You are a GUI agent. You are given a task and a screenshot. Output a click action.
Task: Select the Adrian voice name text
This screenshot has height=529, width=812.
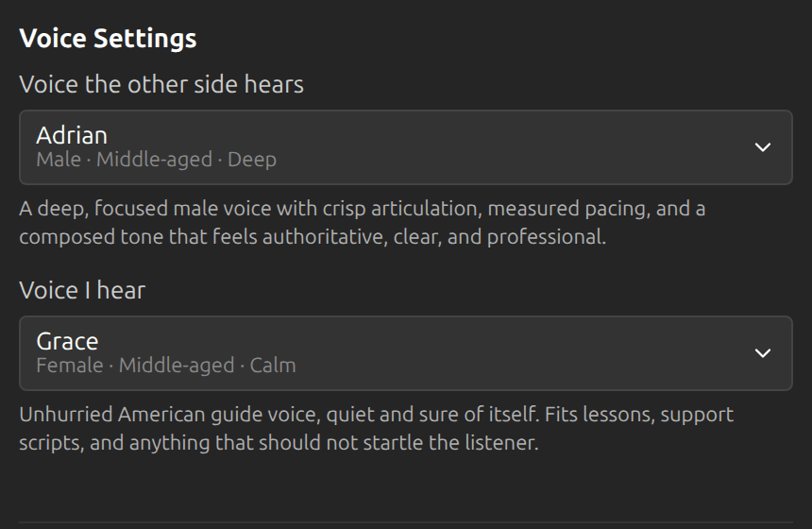tap(72, 135)
